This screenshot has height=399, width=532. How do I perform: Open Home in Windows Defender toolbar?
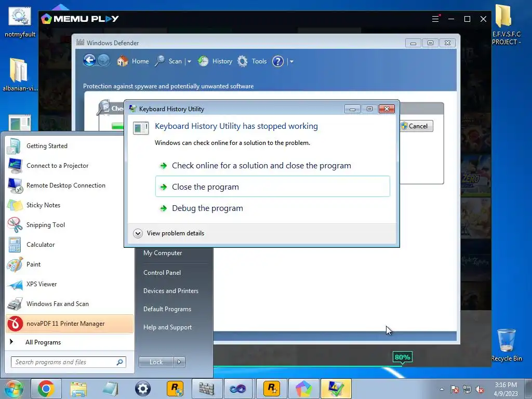[133, 61]
